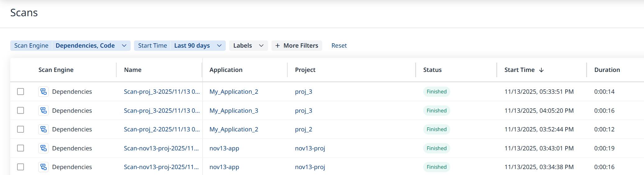This screenshot has height=175, width=644.
Task: Click the Finished status badge in first row
Action: click(x=437, y=92)
